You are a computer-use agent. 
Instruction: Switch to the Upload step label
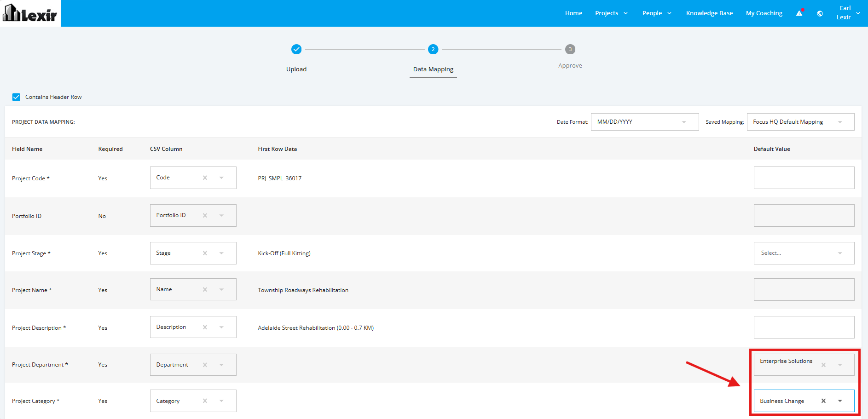296,69
